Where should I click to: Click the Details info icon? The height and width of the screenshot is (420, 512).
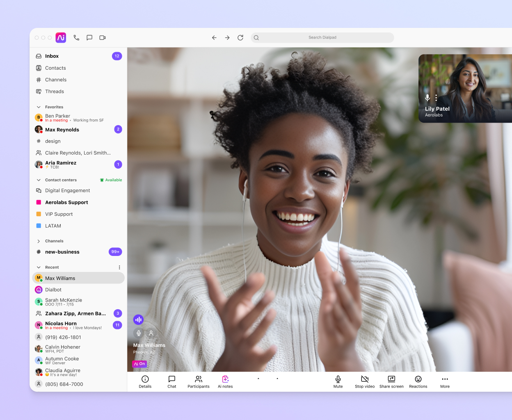point(145,379)
